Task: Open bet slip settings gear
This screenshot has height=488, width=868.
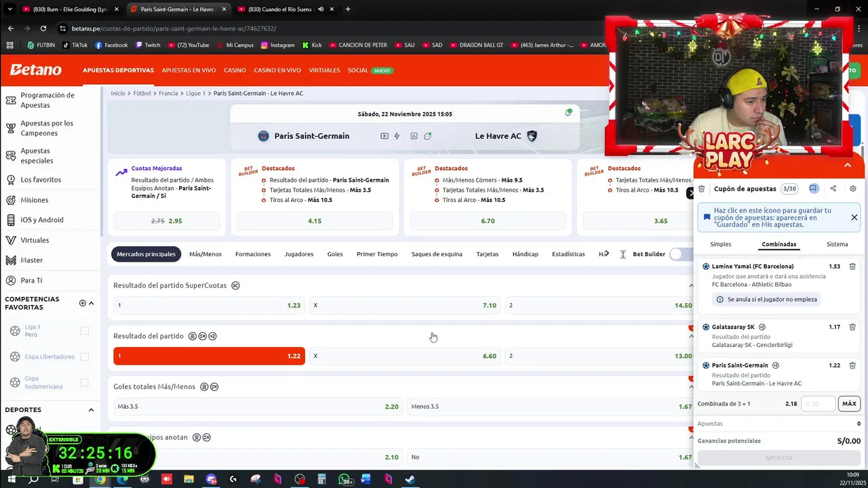Action: click(853, 189)
